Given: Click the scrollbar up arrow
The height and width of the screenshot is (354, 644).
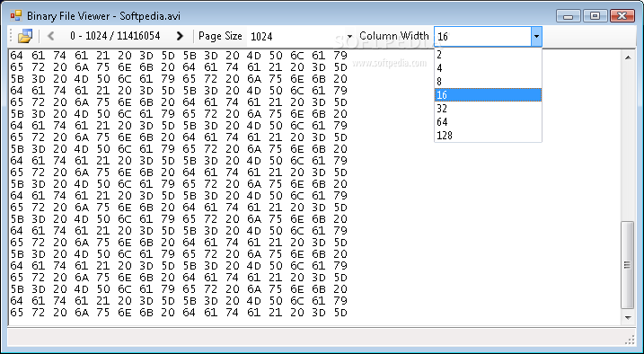Looking at the screenshot, I should [x=628, y=58].
